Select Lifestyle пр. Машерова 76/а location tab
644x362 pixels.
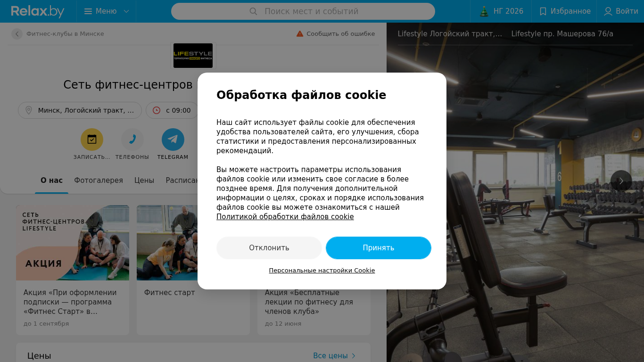tap(562, 34)
